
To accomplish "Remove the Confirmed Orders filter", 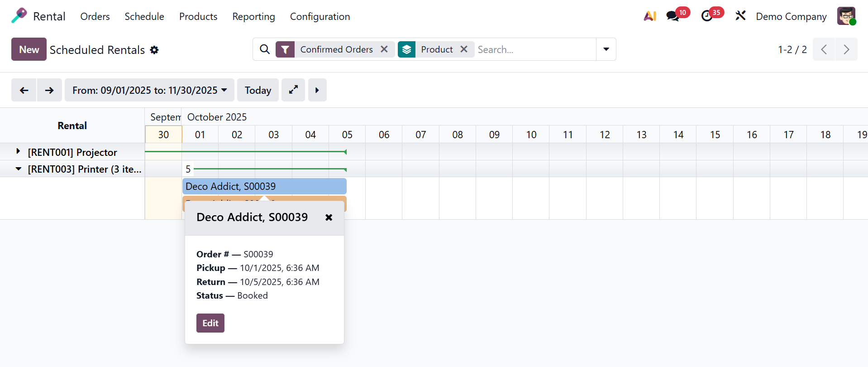I will 384,49.
